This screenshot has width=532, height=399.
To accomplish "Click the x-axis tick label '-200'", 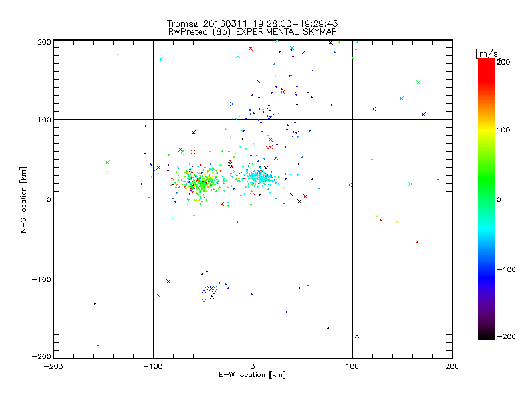I will [x=53, y=366].
